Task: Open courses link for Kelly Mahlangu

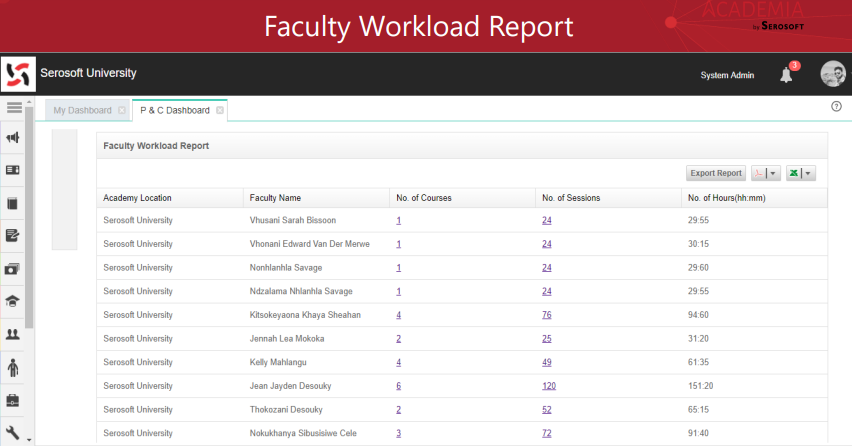Action: coord(399,362)
